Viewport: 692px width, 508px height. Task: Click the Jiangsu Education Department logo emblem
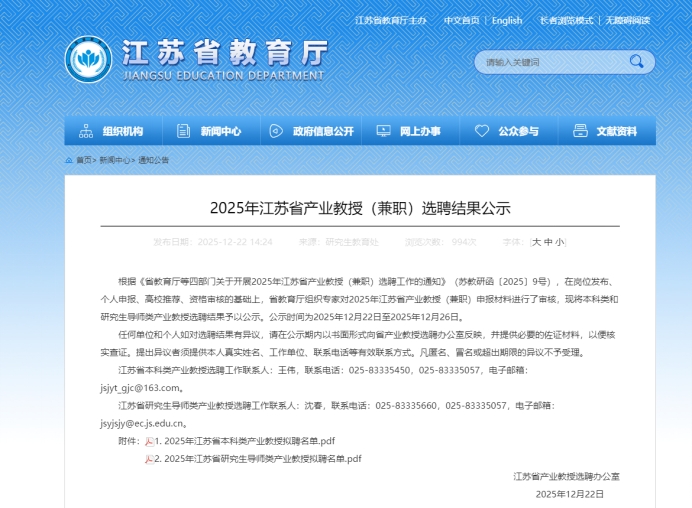coord(88,60)
